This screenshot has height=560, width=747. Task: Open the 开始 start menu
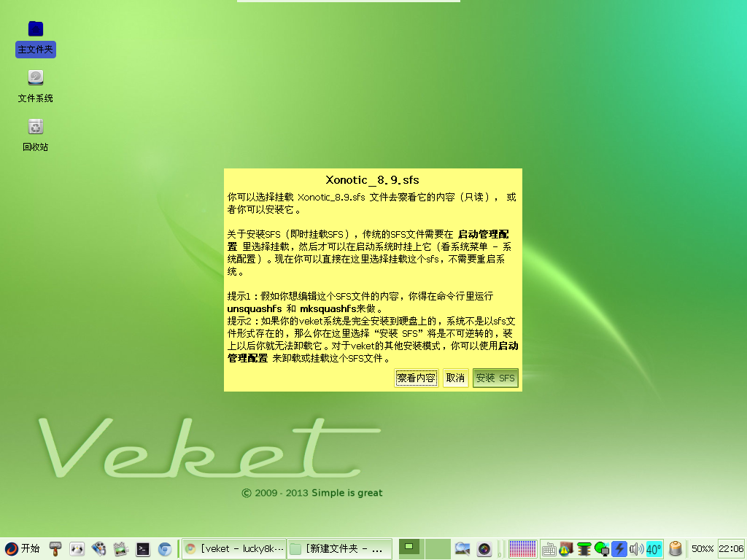tap(23, 548)
